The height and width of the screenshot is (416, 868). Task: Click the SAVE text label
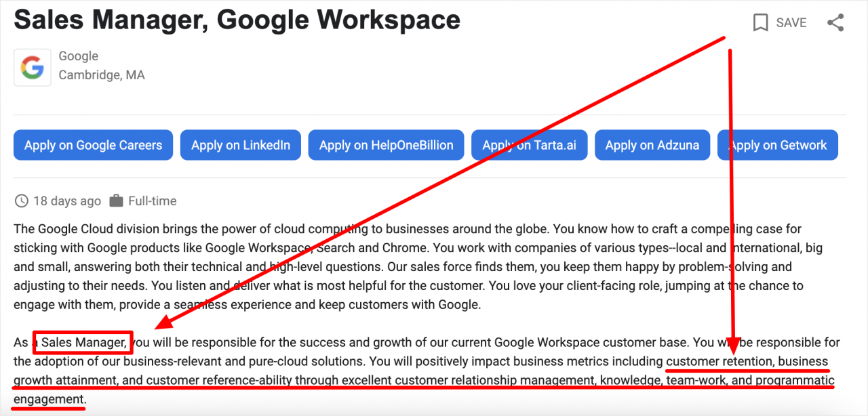click(x=791, y=23)
